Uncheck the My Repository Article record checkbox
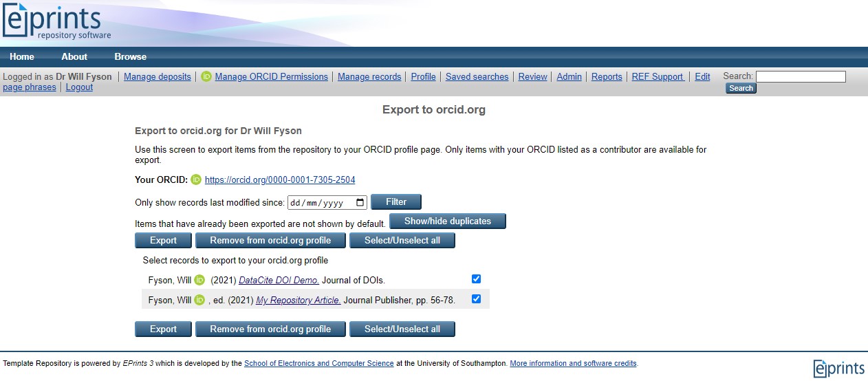This screenshot has height=381, width=868. point(476,299)
